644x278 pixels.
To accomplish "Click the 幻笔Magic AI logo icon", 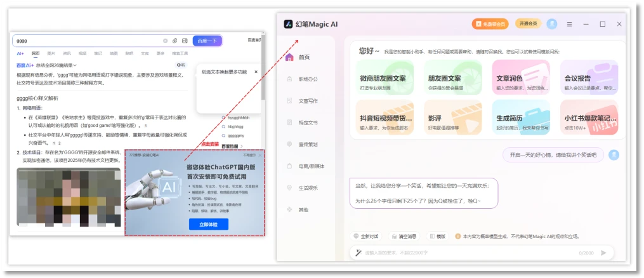I will coord(288,24).
